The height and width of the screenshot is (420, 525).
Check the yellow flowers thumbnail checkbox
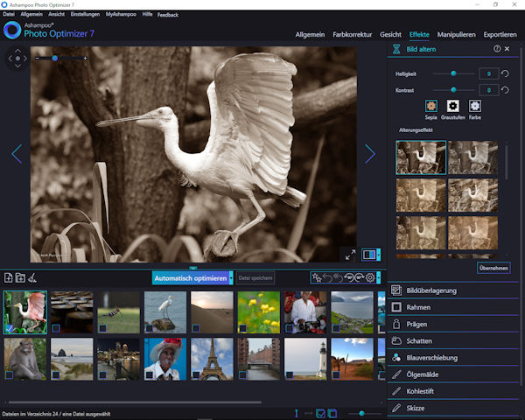coord(242,328)
